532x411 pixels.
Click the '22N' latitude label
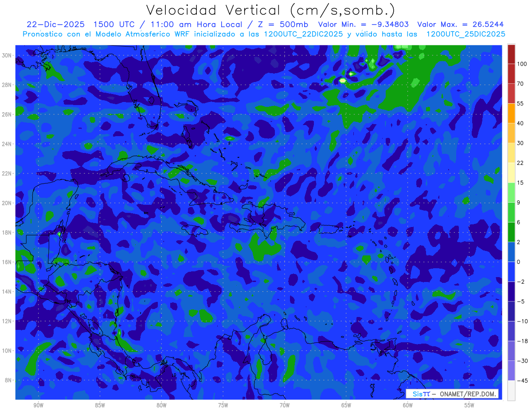click(x=8, y=173)
